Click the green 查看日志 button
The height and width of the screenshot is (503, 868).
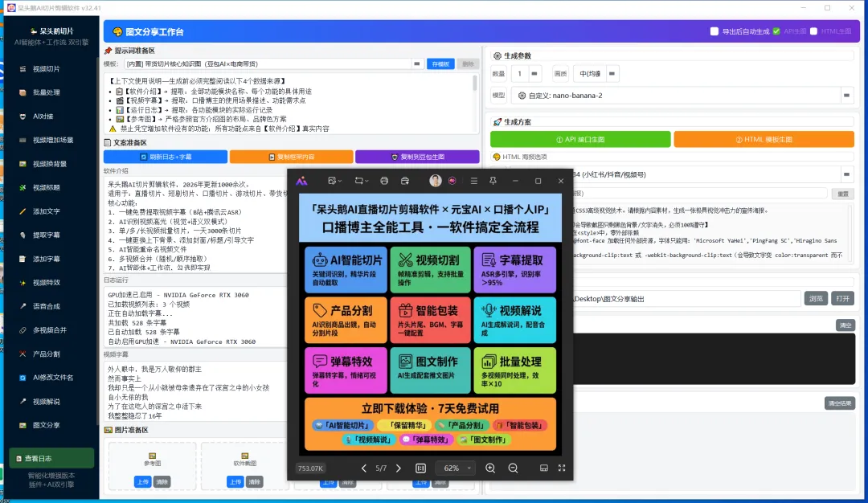coord(51,458)
